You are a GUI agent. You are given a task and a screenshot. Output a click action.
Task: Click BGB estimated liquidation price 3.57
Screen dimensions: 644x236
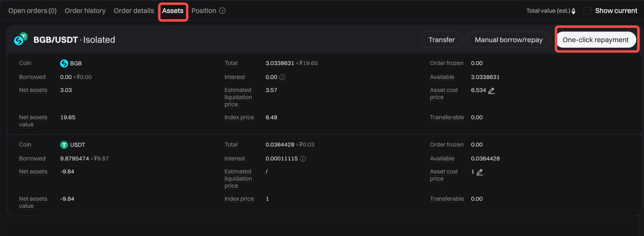coord(271,90)
